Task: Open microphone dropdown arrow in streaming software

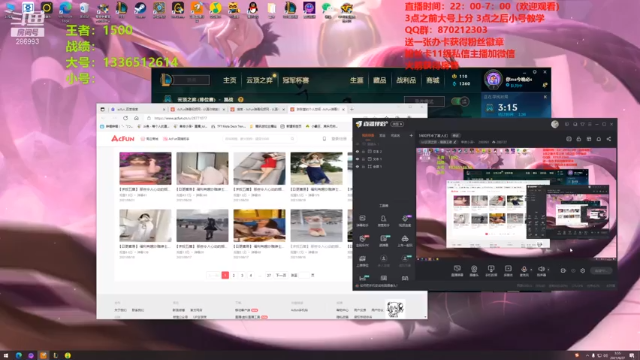Action: pos(531,269)
